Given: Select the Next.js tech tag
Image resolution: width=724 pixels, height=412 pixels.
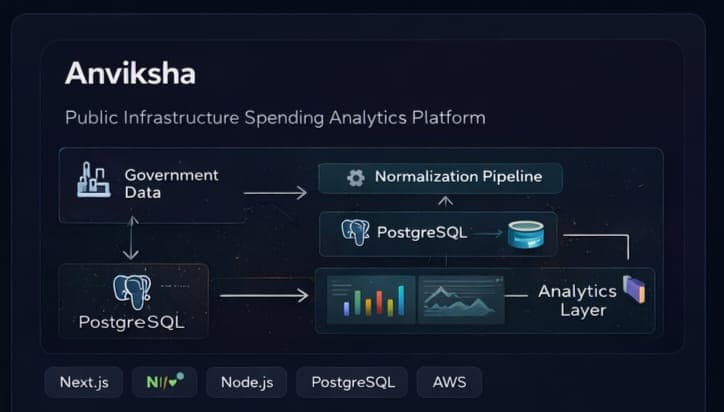Looking at the screenshot, I should (x=84, y=382).
